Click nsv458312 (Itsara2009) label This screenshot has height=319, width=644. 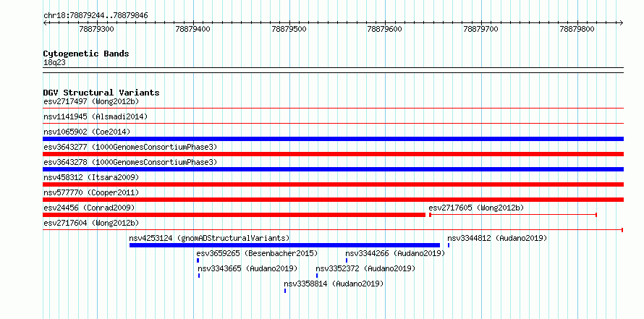(91, 177)
